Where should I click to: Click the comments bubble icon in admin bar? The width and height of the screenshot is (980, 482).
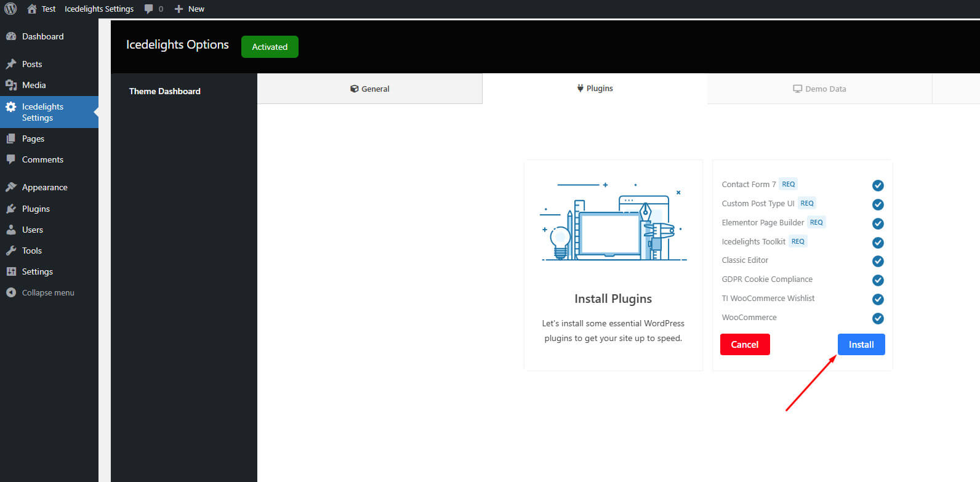tap(148, 9)
